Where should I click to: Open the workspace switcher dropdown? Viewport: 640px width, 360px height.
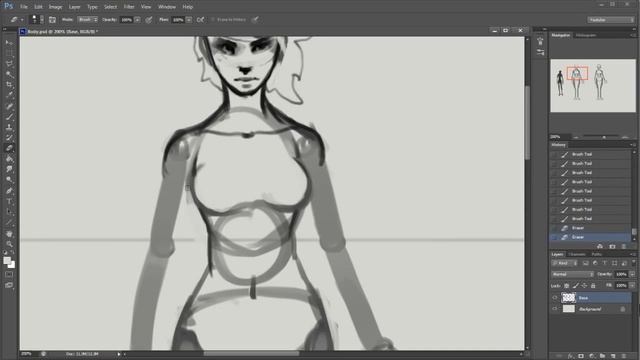(611, 20)
